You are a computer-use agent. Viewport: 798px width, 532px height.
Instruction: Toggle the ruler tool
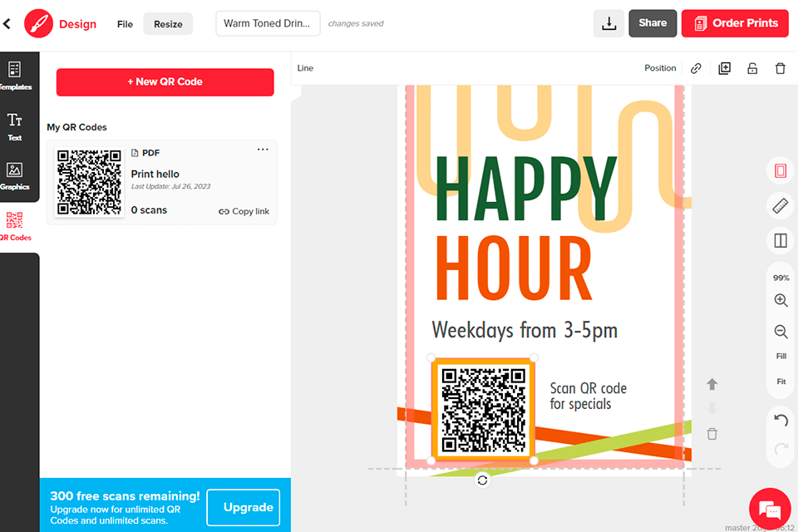(781, 205)
